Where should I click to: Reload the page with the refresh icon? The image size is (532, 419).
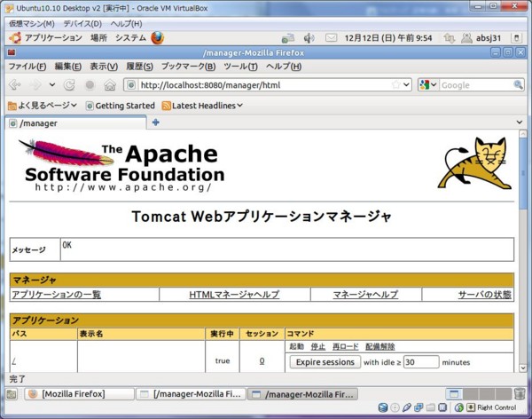(69, 84)
